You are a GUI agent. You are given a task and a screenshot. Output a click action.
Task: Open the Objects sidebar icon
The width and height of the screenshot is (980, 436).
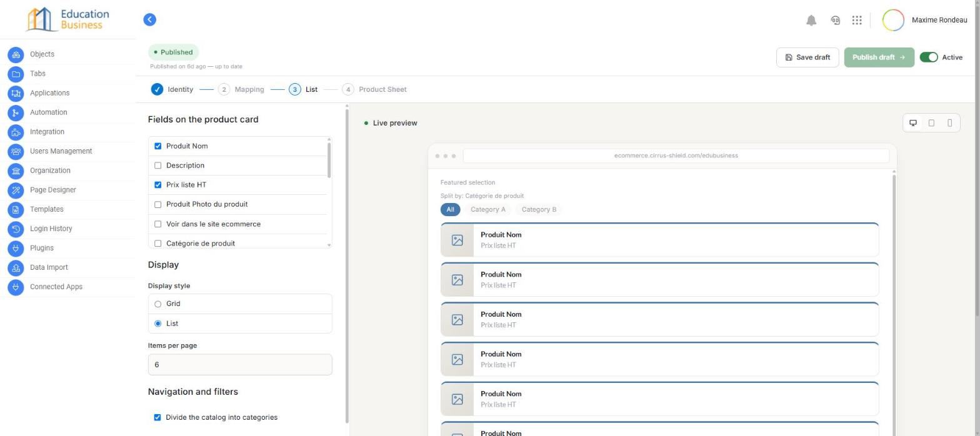point(16,55)
